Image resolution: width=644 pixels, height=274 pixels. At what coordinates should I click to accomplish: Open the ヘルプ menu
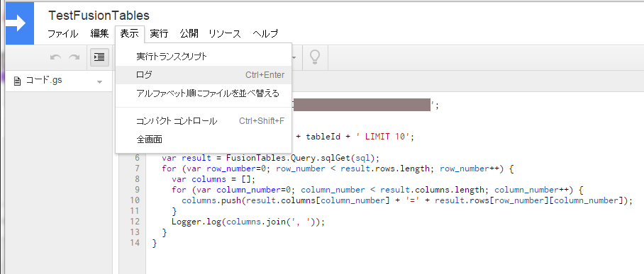click(265, 34)
